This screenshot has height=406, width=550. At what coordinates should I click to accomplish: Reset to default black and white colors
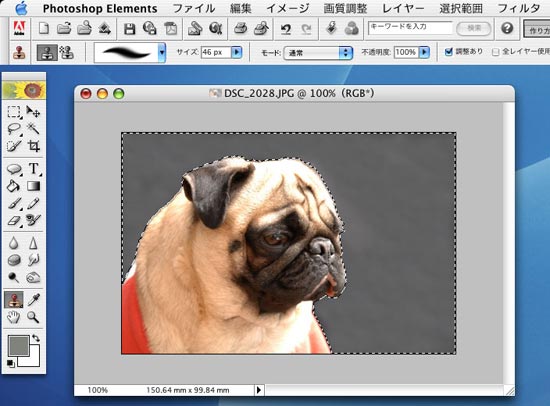click(11, 363)
